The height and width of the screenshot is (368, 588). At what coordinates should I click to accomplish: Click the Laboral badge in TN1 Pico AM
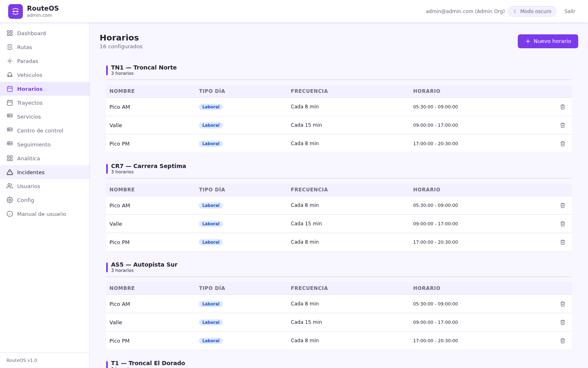[211, 107]
